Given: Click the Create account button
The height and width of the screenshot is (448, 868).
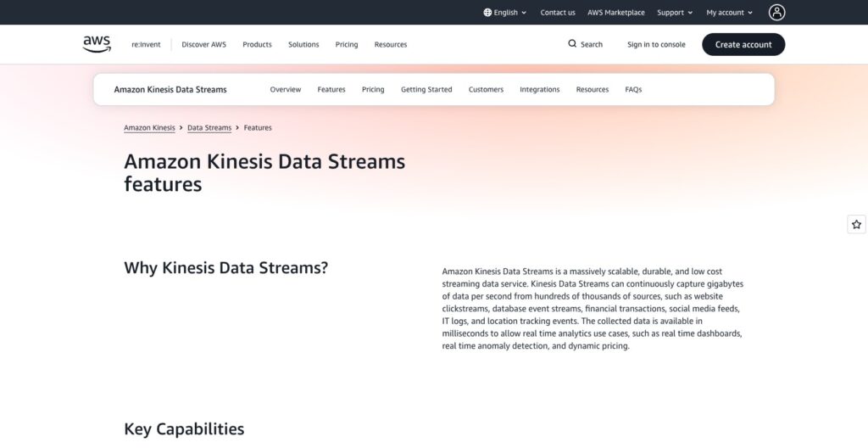Looking at the screenshot, I should [x=743, y=44].
